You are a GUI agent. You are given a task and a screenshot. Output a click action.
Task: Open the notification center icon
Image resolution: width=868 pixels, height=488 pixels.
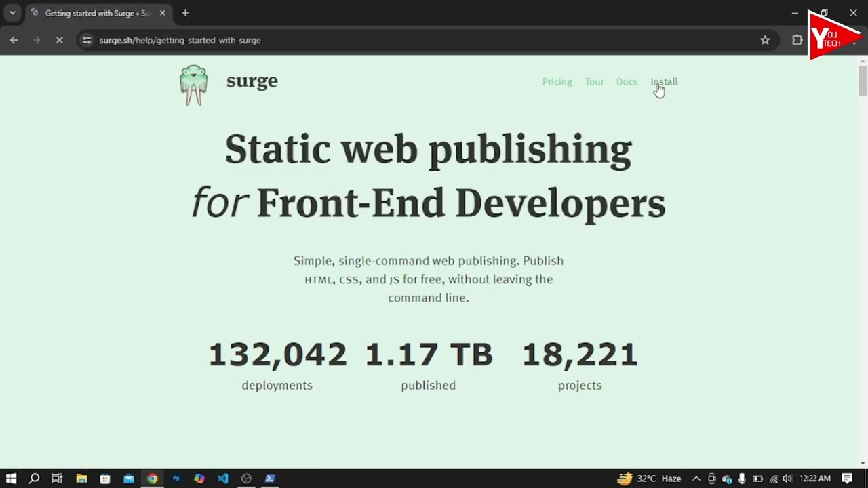pyautogui.click(x=847, y=479)
